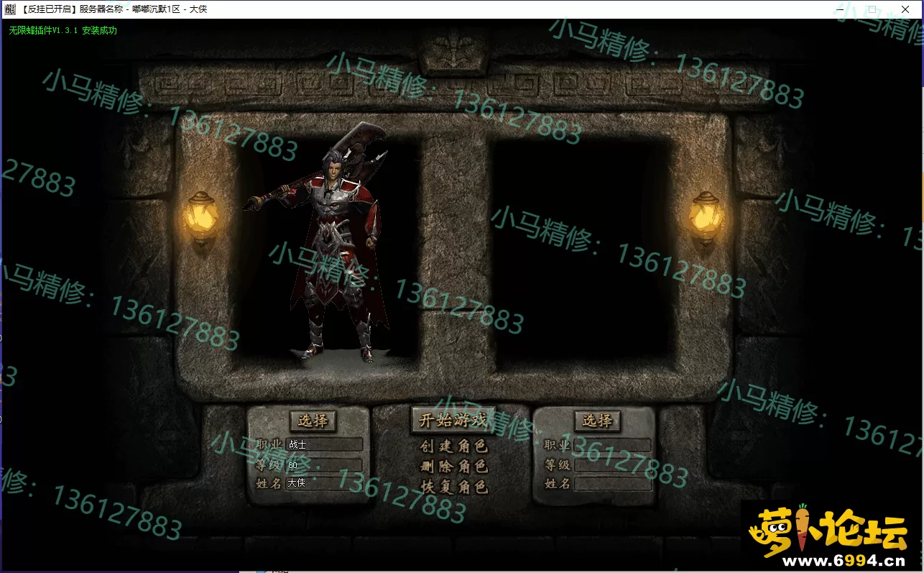Select the warrior character in the left alcove
Viewport: 924px width, 573px height.
(325, 244)
